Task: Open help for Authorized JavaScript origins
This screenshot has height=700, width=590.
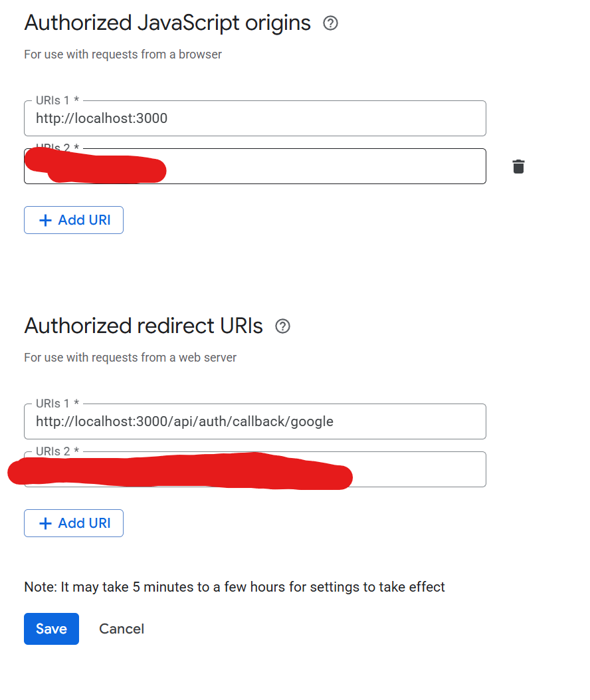Action: 330,23
